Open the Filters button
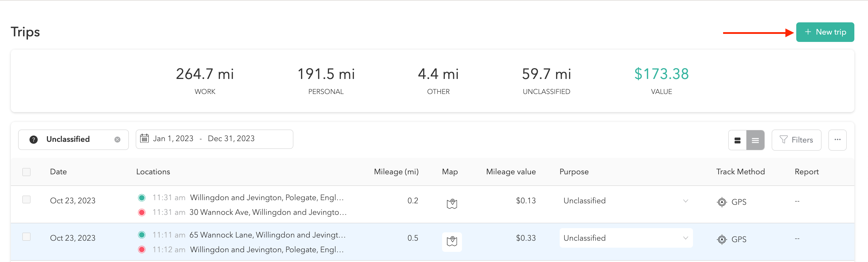Viewport: 868px width, 262px height. pos(796,140)
